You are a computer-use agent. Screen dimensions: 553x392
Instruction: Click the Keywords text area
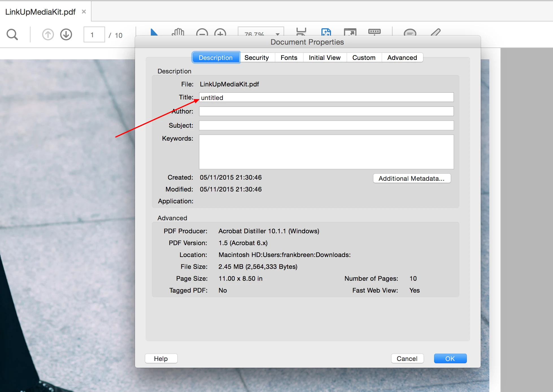[326, 152]
